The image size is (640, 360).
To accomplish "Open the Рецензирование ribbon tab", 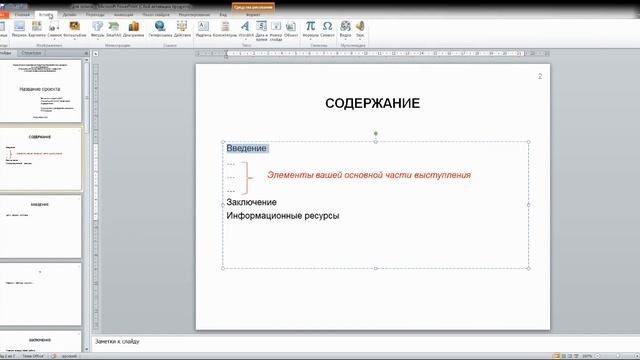I will coord(194,15).
